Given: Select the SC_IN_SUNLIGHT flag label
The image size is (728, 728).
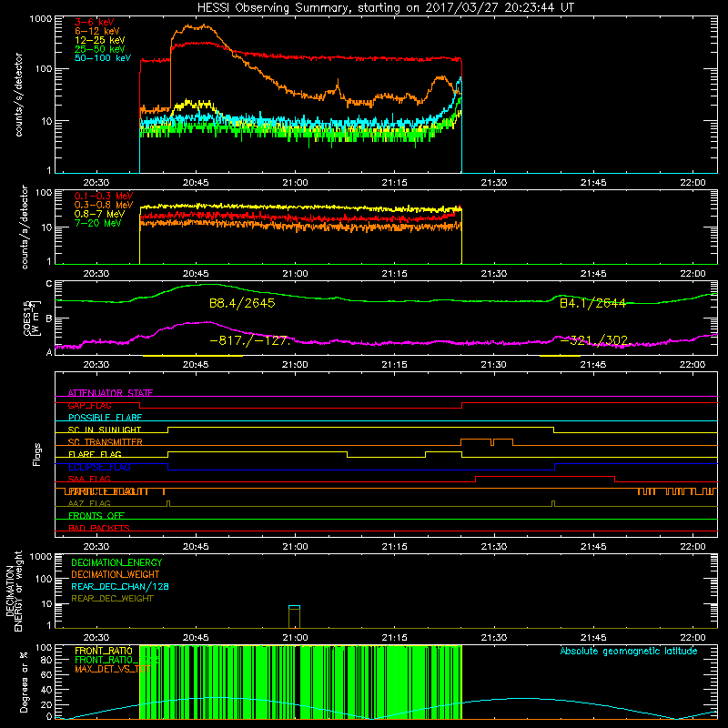Looking at the screenshot, I should 105,430.
